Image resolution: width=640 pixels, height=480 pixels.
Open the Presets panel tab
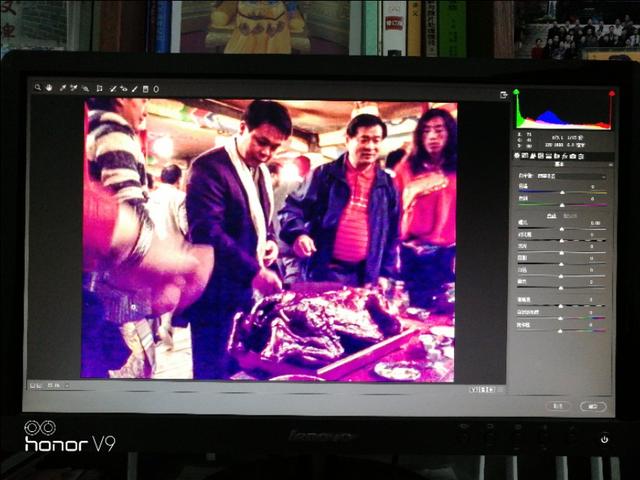pyautogui.click(x=581, y=156)
